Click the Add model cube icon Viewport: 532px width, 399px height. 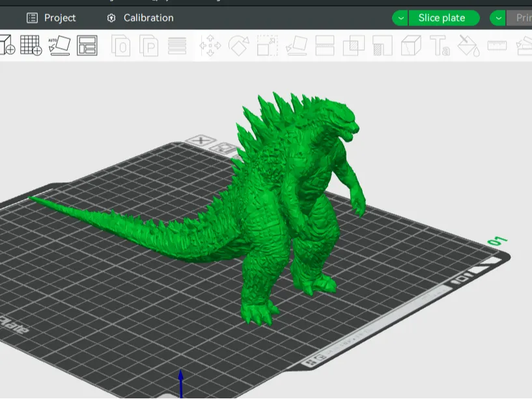pyautogui.click(x=7, y=46)
